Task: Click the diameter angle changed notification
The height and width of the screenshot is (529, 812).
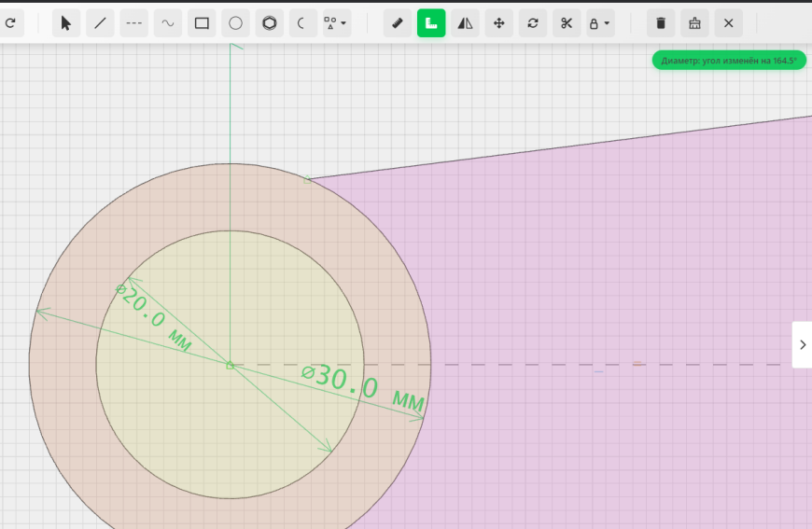Action: click(729, 61)
